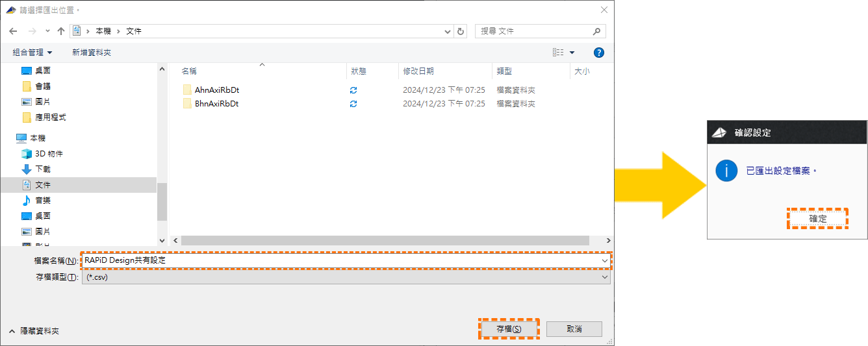Viewport: 868px width, 346px height.
Task: Select the first 桌面 sidebar item
Action: 43,70
